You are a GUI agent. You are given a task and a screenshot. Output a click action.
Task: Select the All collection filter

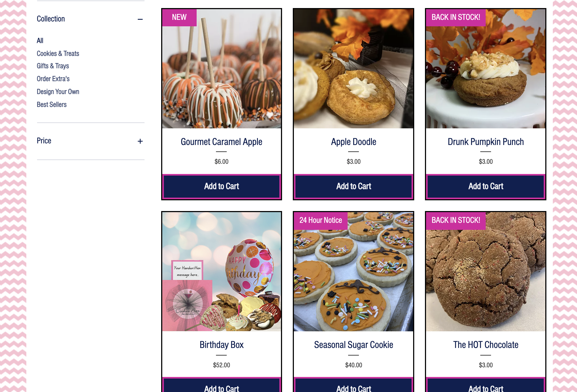[x=40, y=40]
